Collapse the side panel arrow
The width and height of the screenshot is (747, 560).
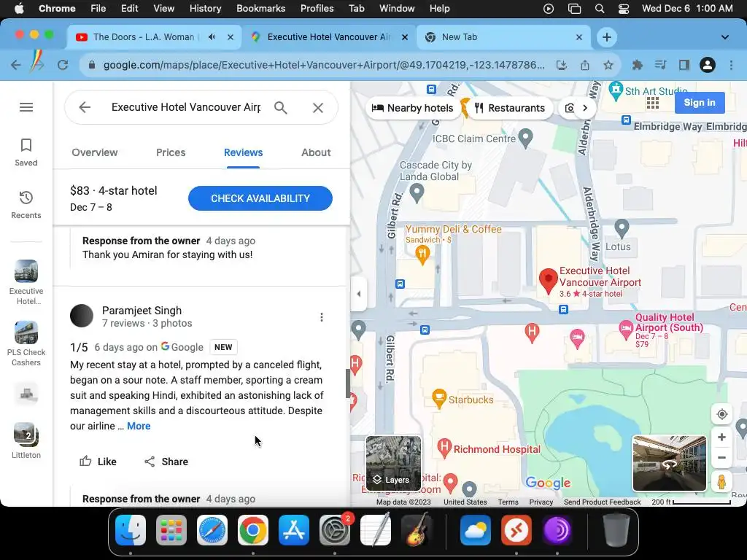(359, 293)
